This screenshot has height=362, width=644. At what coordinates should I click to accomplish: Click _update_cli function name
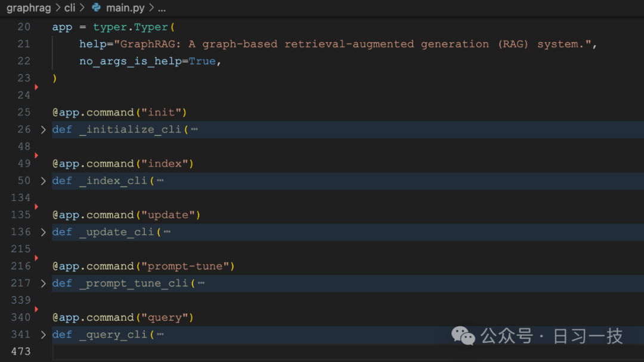click(x=117, y=232)
